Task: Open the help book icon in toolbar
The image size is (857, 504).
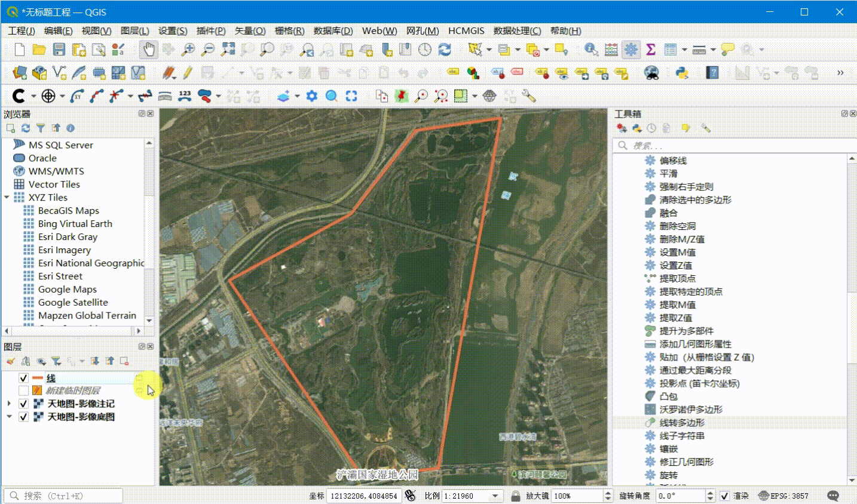Action: pos(712,73)
